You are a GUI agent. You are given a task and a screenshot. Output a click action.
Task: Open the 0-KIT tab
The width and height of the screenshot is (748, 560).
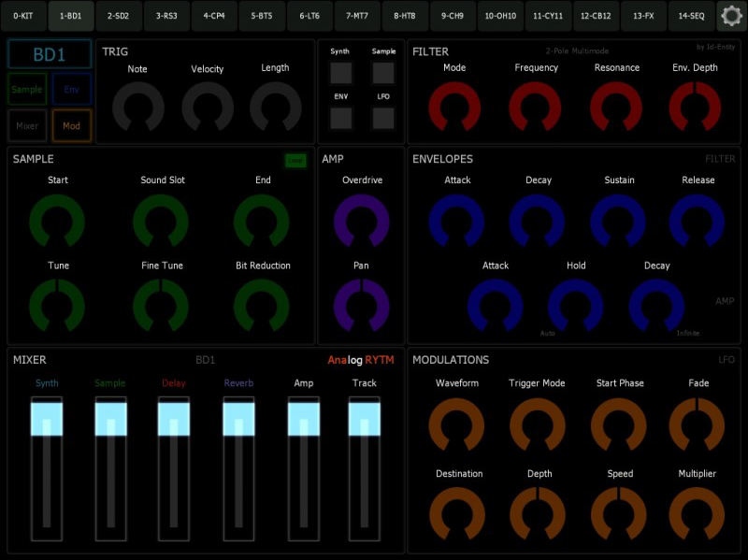pos(22,15)
